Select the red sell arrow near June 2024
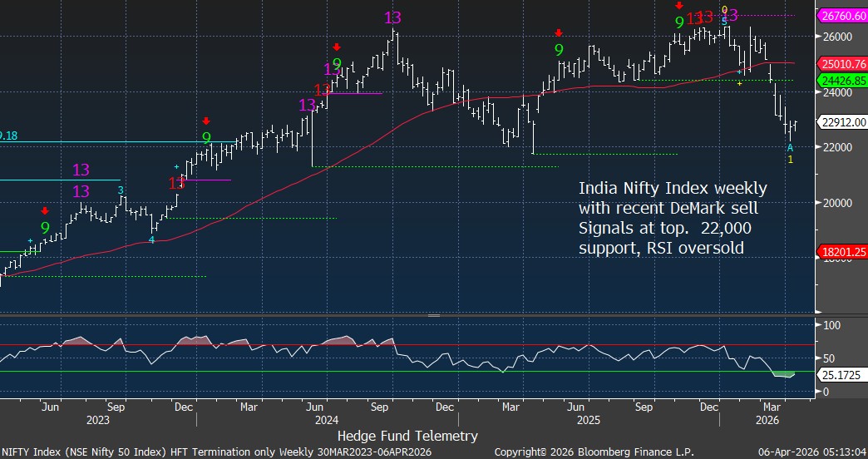This screenshot has height=459, width=868. (337, 48)
